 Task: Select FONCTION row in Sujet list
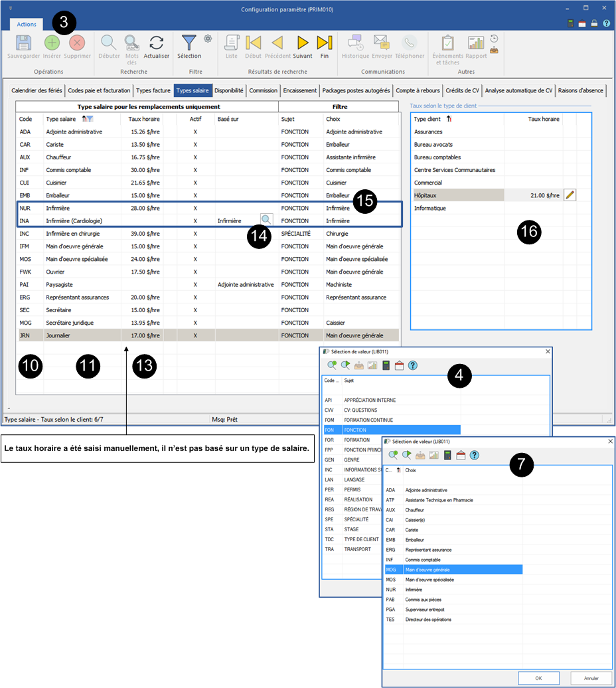pos(392,430)
